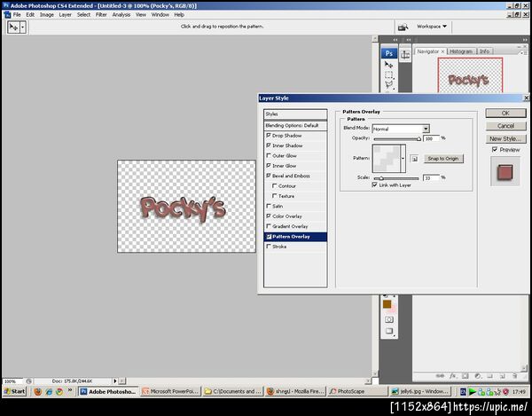
Task: Enable the Texture checkbox
Action: click(x=275, y=196)
